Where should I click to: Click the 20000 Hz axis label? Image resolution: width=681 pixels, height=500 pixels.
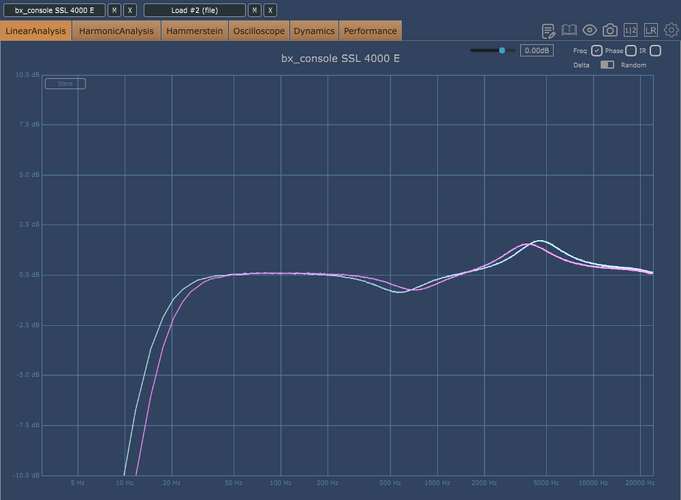[x=640, y=483]
